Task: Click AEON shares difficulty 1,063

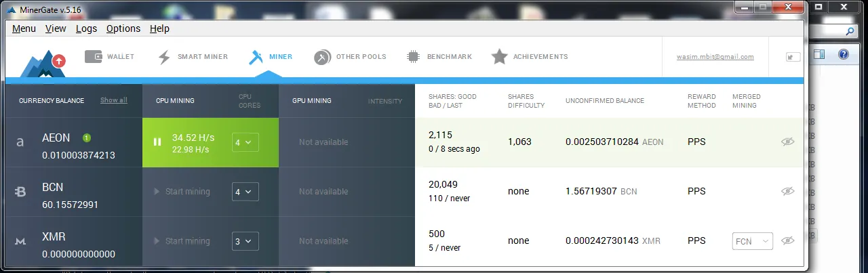Action: click(x=519, y=142)
